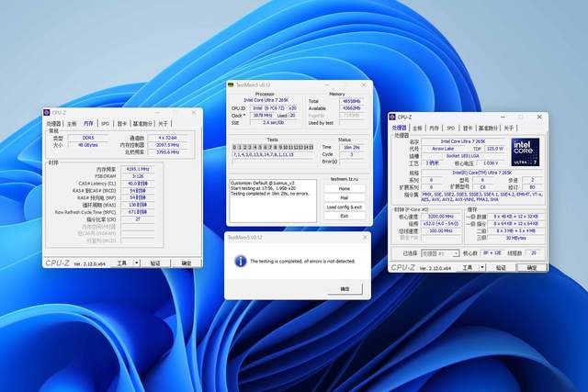Open the 主板 tab in left CPU-Z window
Image resolution: width=588 pixels, height=392 pixels.
[72, 123]
